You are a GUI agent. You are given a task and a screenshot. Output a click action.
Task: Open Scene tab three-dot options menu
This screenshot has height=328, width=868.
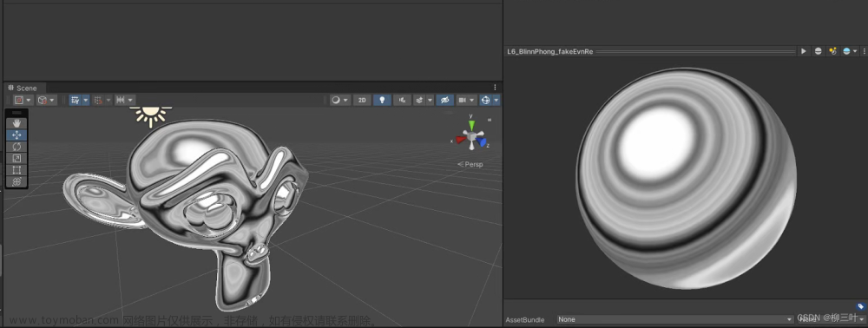(x=496, y=88)
